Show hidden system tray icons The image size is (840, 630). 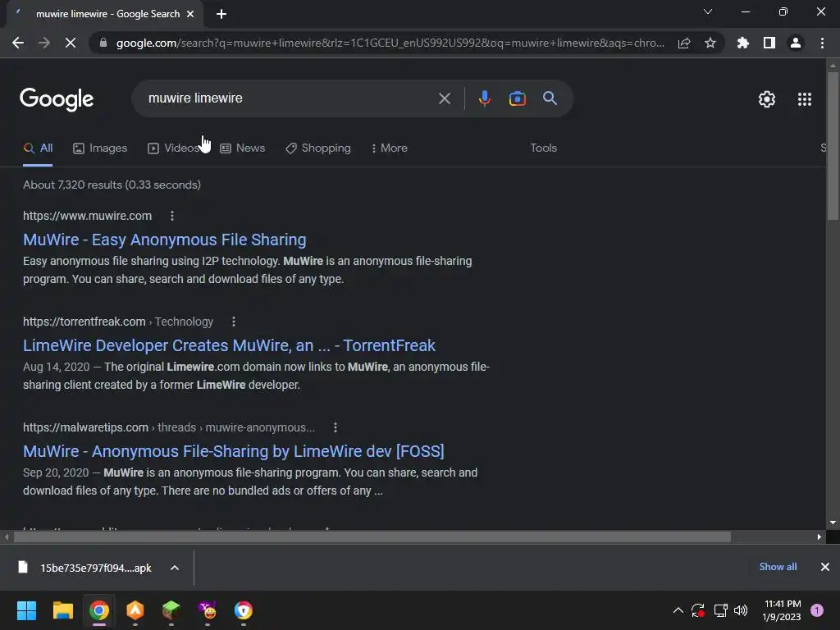678,610
